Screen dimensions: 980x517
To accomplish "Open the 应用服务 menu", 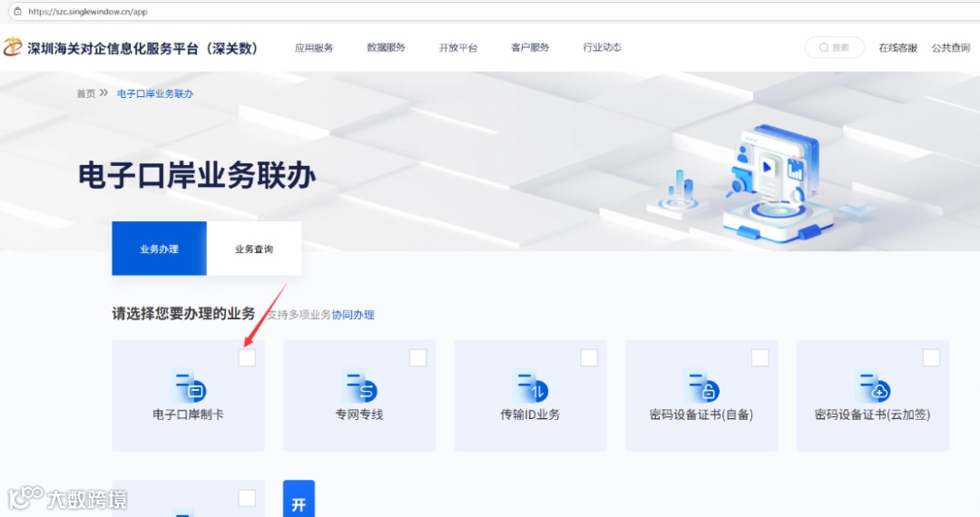I will (314, 47).
